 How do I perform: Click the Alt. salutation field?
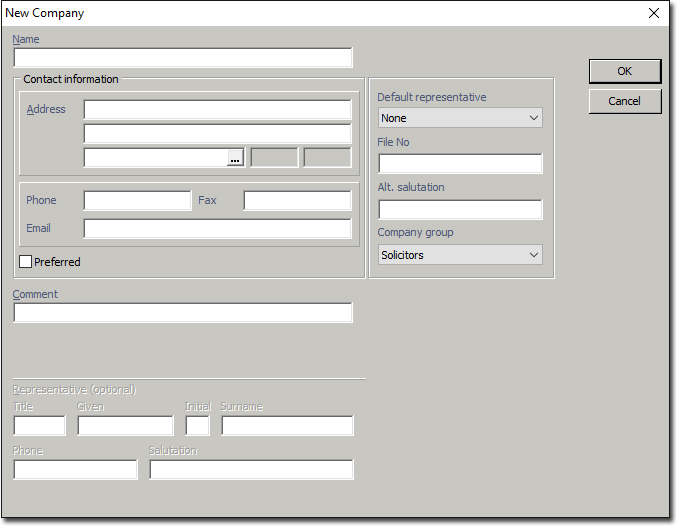[460, 209]
